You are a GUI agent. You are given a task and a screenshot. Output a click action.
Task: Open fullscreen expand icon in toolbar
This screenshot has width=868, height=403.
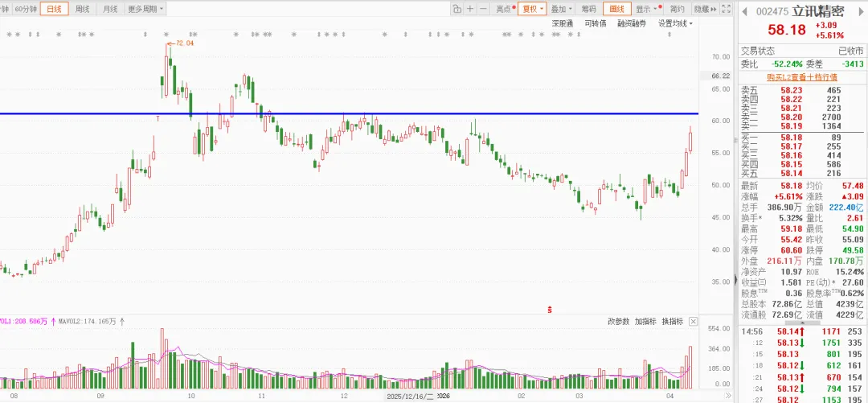727,9
